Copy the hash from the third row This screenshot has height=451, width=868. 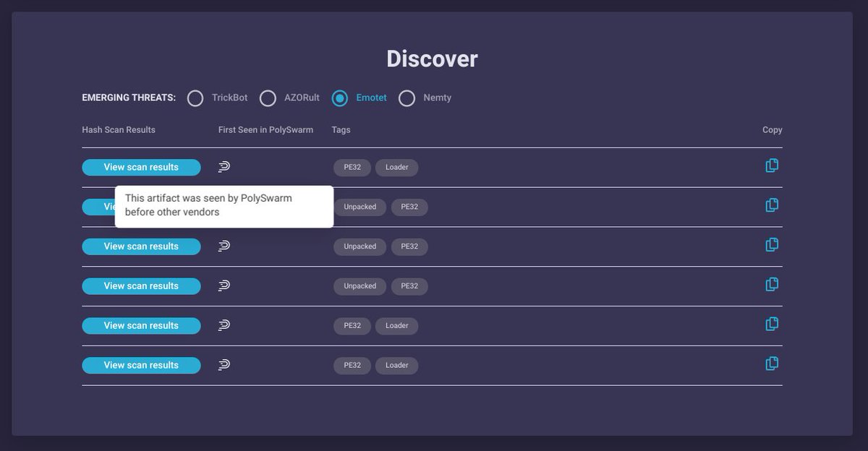(772, 245)
